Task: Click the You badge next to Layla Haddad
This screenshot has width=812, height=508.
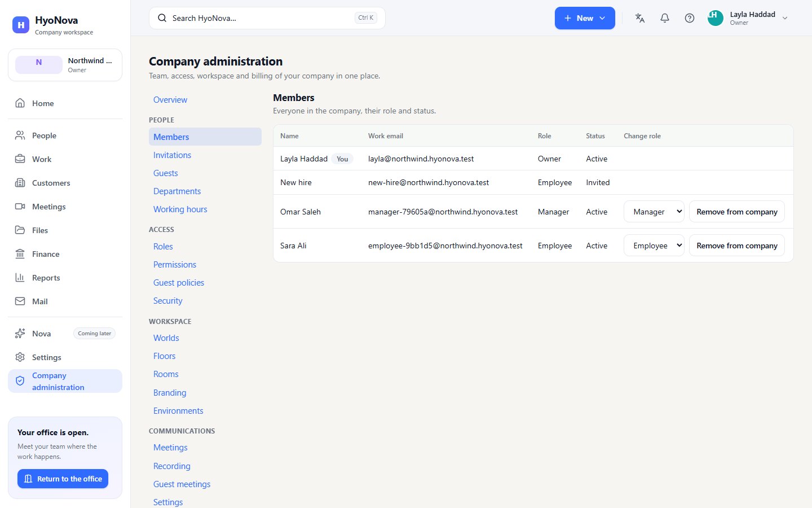Action: 342,159
